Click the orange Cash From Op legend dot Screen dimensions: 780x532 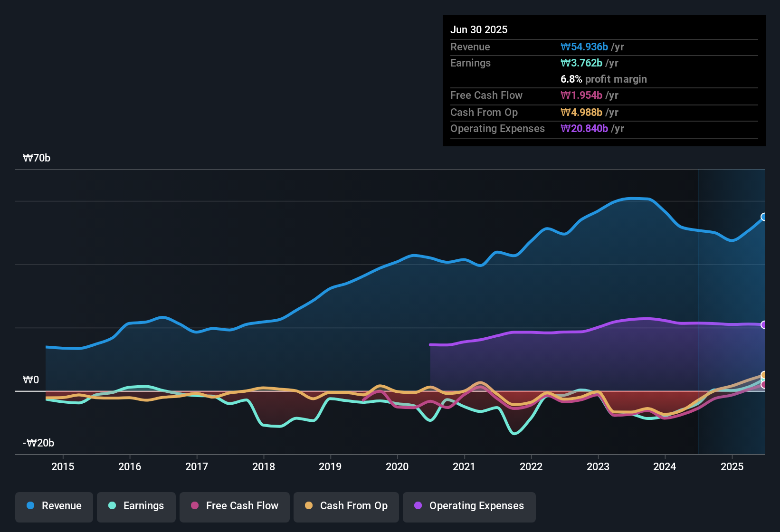coord(308,506)
